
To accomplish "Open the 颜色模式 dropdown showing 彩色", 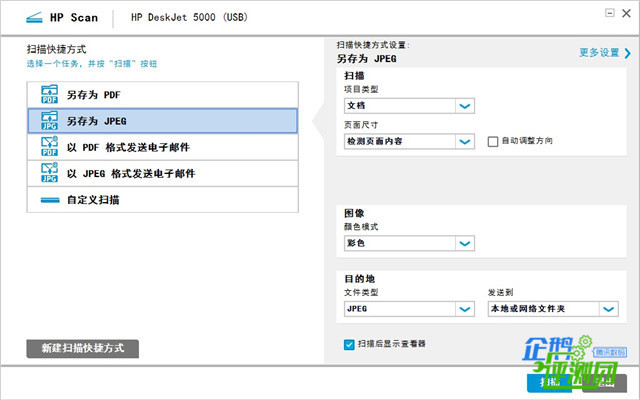I will tap(409, 243).
